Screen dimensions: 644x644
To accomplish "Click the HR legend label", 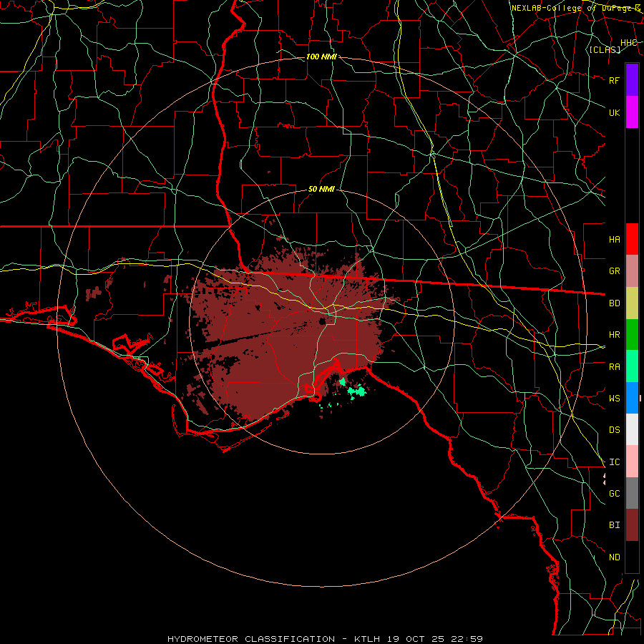I will 614,335.
